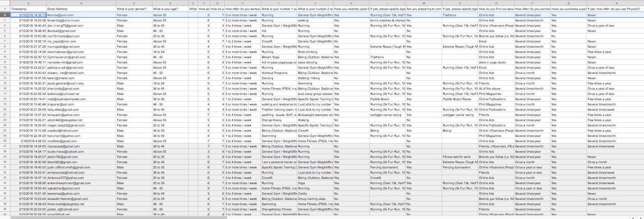Click 'Yoga' cell in erikandrewjohnson row
The width and height of the screenshot is (644, 219).
(x=314, y=183)
